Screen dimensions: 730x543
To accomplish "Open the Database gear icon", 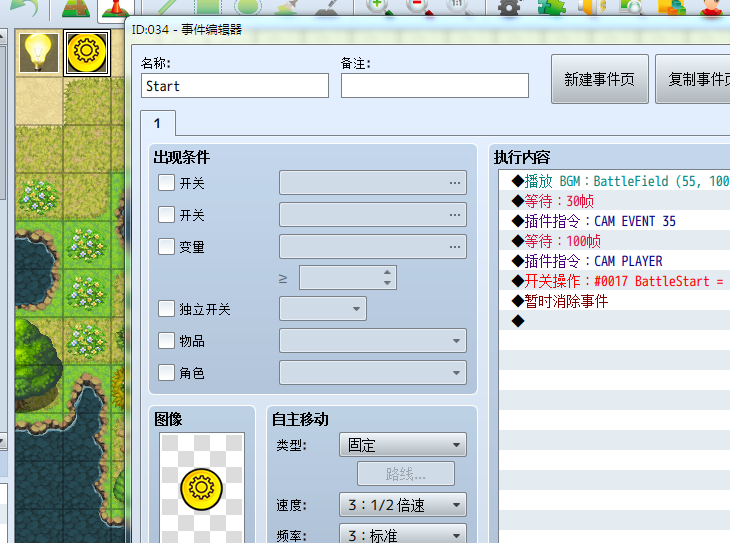I will 509,7.
